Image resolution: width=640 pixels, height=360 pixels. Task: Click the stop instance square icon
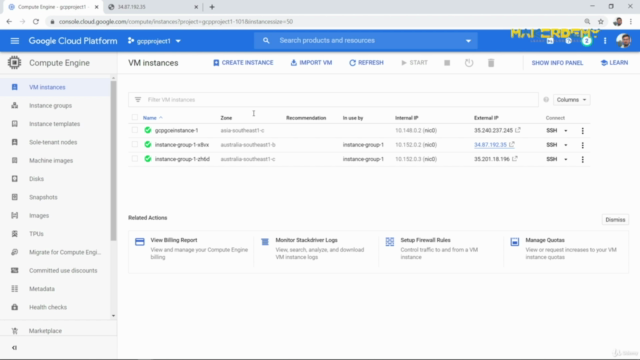click(x=447, y=63)
